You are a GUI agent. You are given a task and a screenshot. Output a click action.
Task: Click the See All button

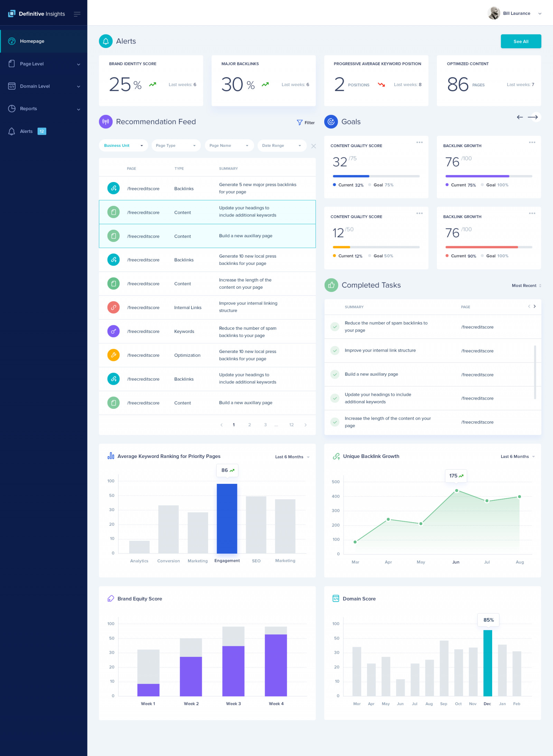coord(521,41)
